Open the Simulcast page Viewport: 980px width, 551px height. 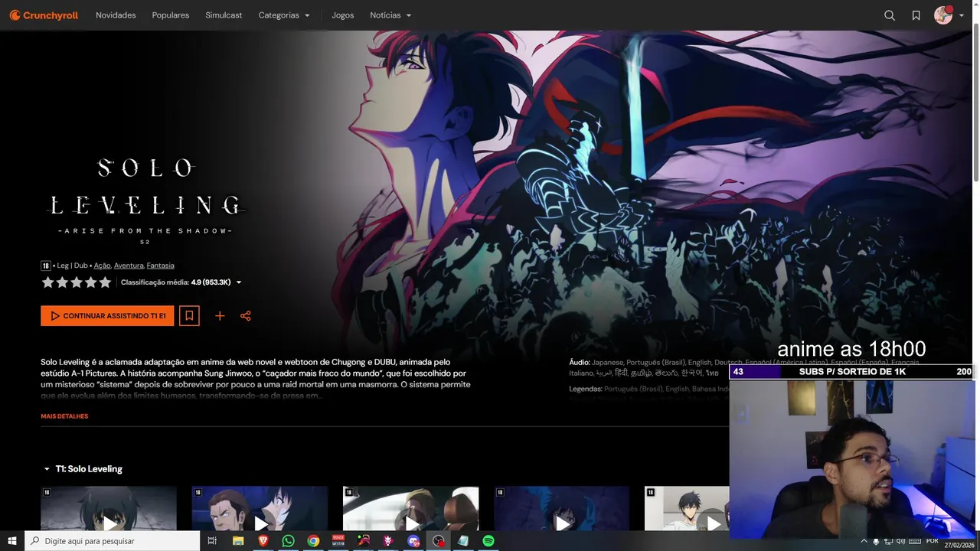pyautogui.click(x=224, y=15)
